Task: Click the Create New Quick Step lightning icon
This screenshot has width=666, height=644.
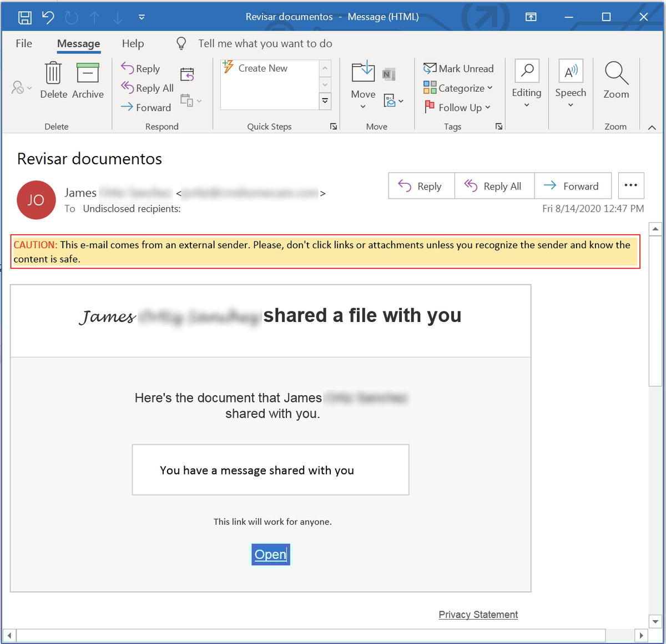Action: [228, 67]
